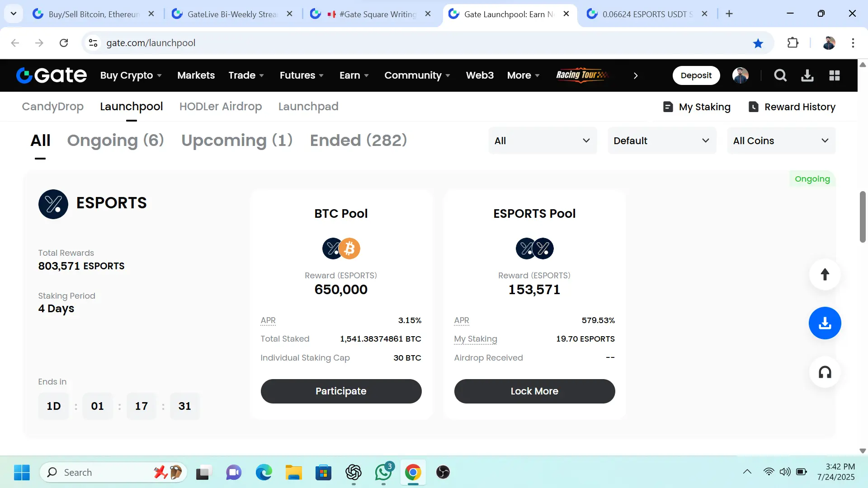
Task: Open ChatGPT app from the taskbar
Action: point(354,472)
